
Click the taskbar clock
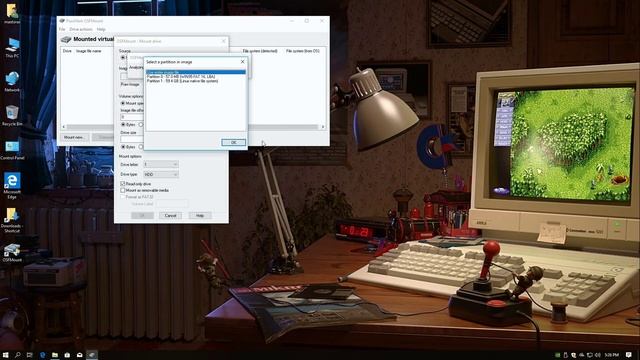coord(611,355)
